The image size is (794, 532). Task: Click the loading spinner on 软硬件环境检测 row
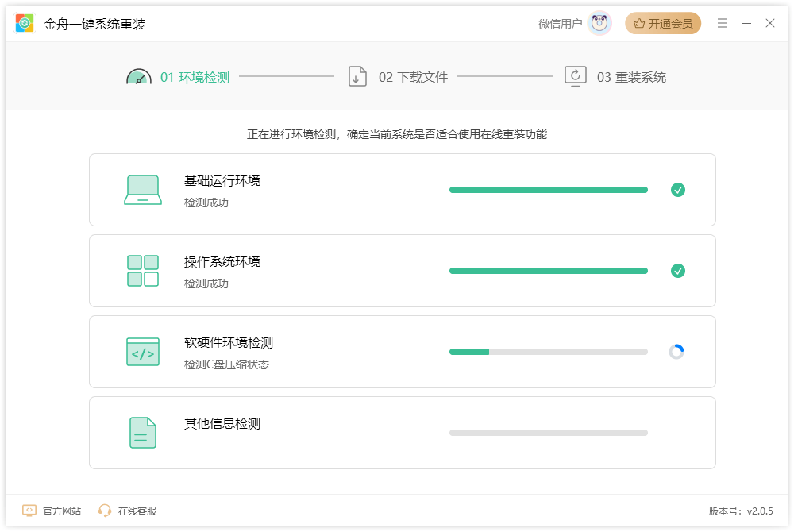point(676,351)
